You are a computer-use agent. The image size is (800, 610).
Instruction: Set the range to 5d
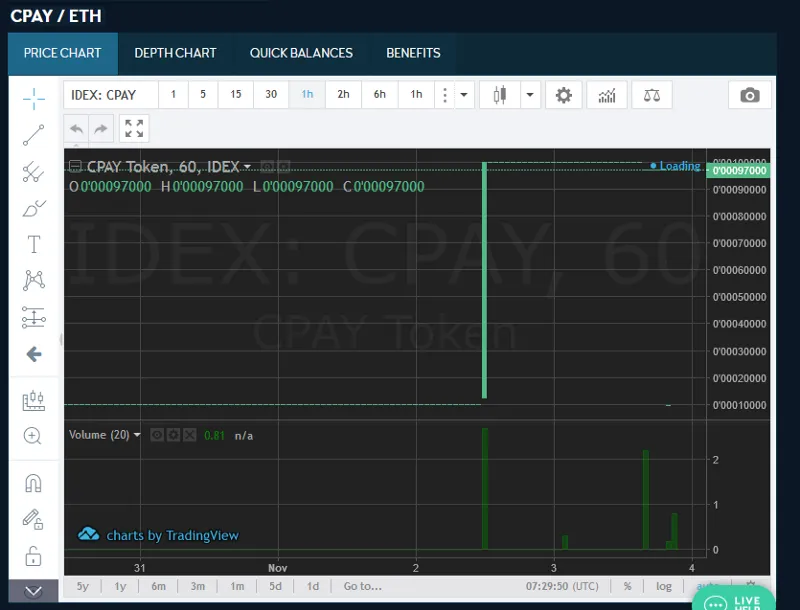(x=276, y=587)
